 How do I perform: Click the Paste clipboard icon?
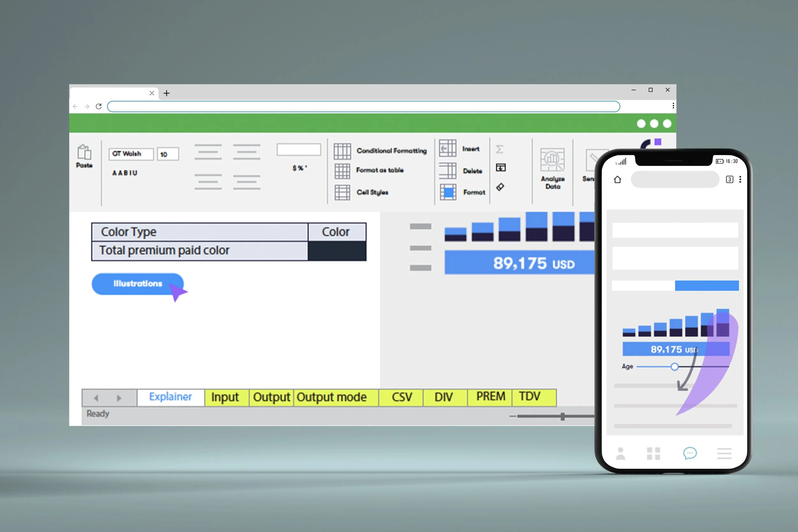coord(84,152)
